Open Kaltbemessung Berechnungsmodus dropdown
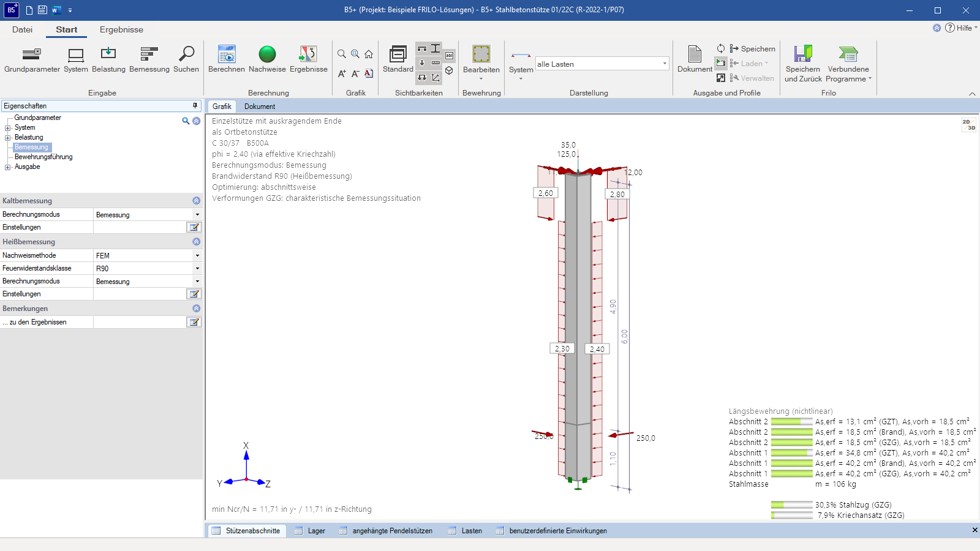The image size is (980, 551). [197, 215]
